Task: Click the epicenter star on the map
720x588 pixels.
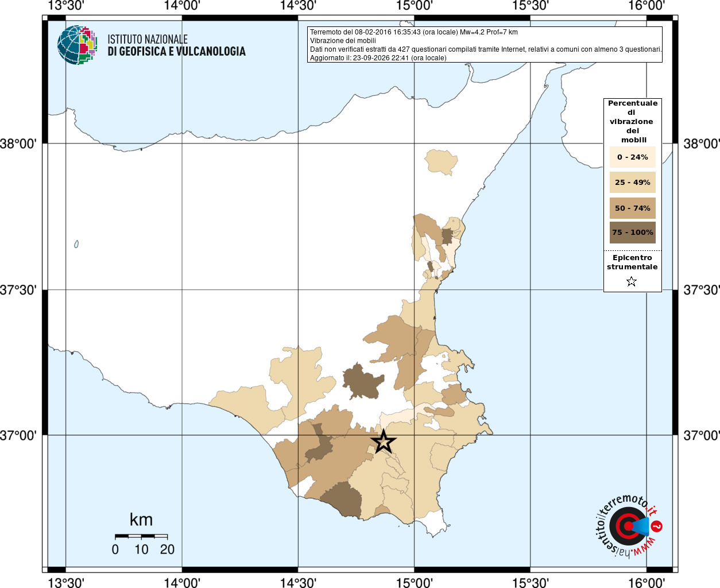Action: [384, 442]
